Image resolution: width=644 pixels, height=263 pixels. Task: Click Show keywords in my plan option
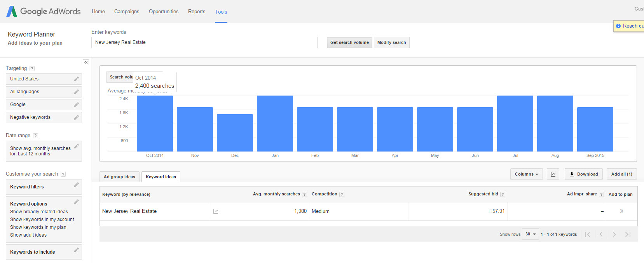pyautogui.click(x=38, y=227)
